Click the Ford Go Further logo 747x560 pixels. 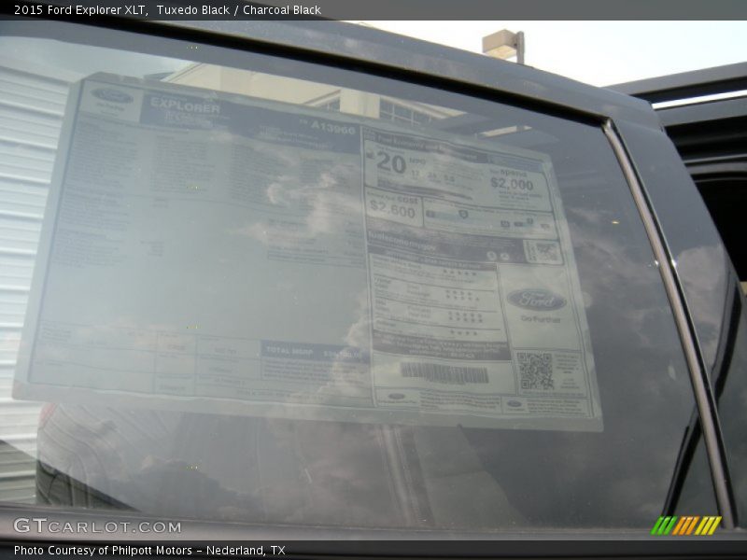tap(536, 301)
